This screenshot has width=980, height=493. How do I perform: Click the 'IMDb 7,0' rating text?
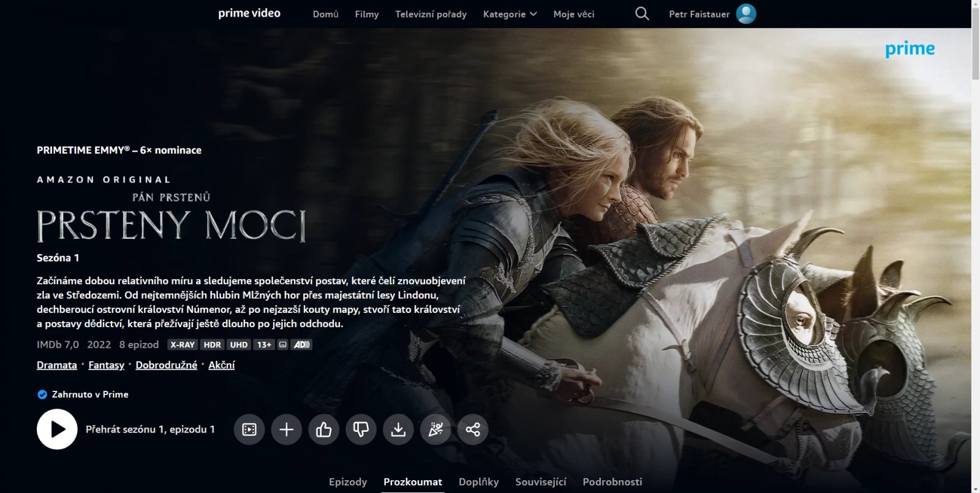[x=58, y=345]
